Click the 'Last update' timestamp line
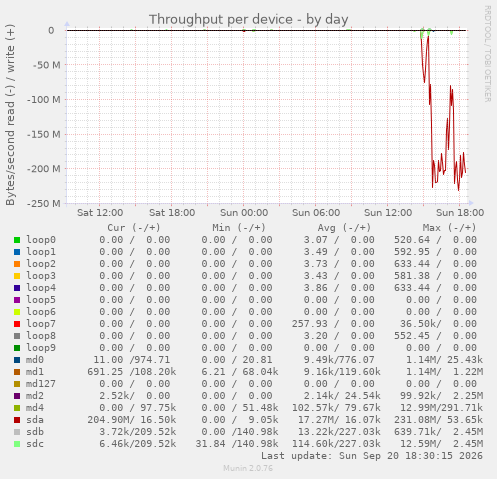 (372, 456)
